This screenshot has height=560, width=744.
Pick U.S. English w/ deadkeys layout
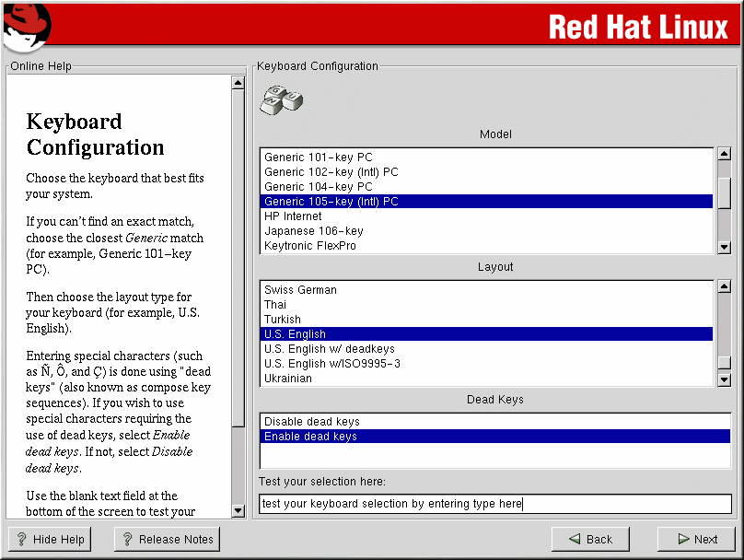tap(329, 349)
